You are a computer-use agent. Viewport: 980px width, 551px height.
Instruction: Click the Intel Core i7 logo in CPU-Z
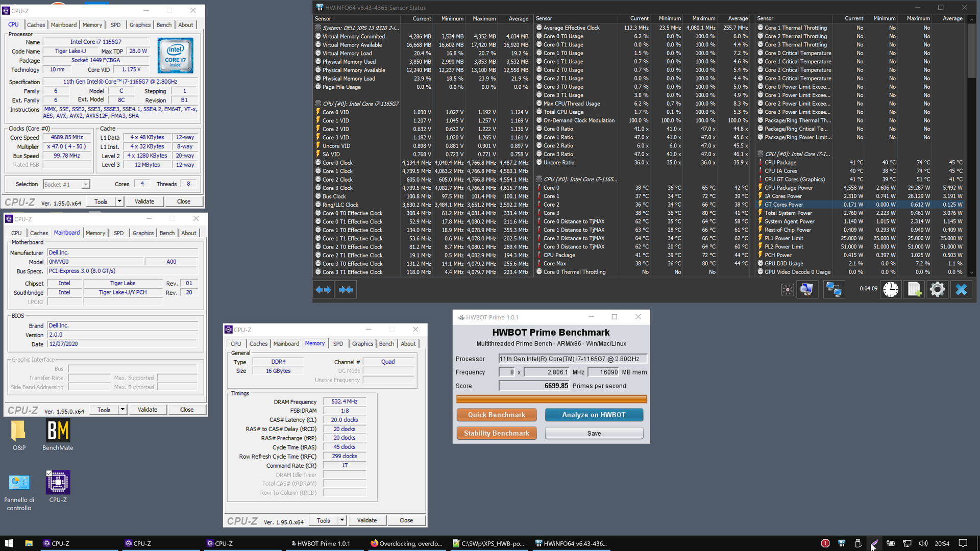point(175,55)
